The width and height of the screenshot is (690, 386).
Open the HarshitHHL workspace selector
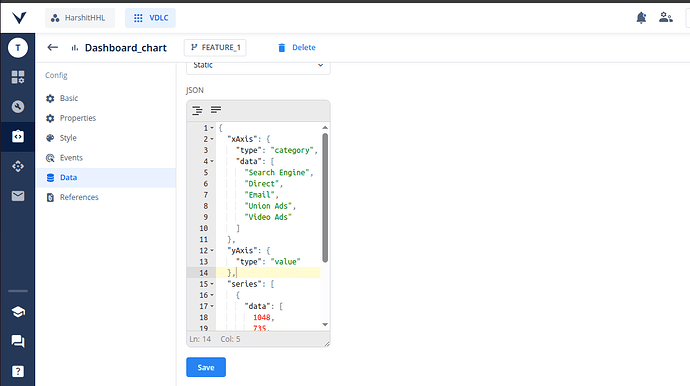click(80, 18)
